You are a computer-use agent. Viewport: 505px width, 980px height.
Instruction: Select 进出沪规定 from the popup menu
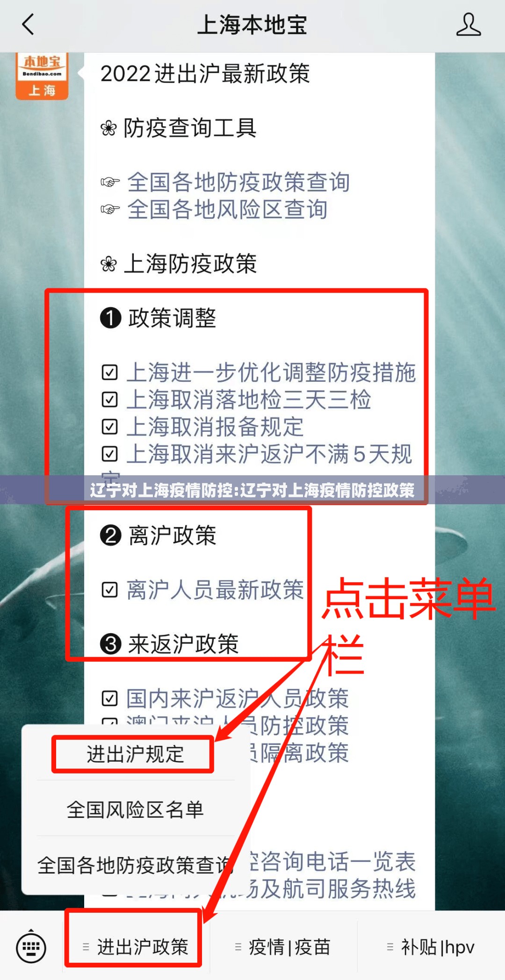[x=135, y=754]
